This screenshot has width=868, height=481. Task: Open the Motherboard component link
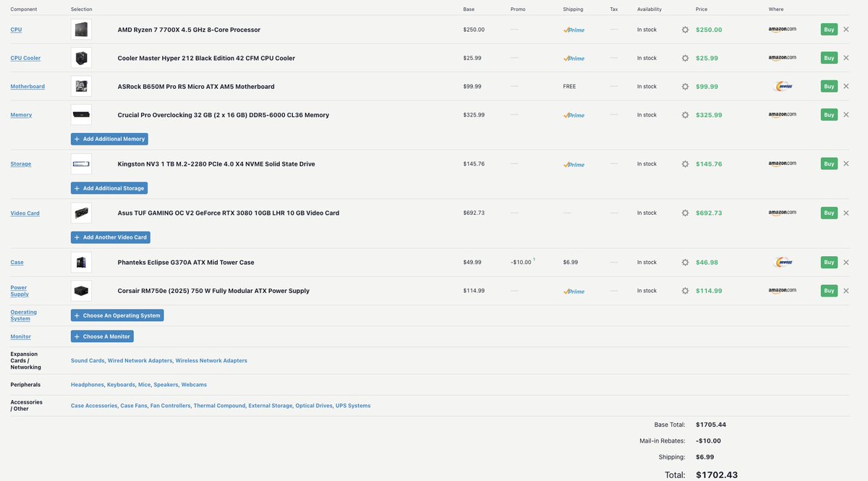tap(27, 86)
